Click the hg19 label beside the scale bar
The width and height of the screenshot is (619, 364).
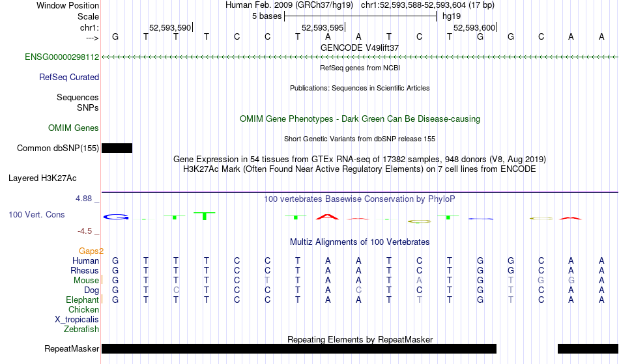pyautogui.click(x=452, y=16)
